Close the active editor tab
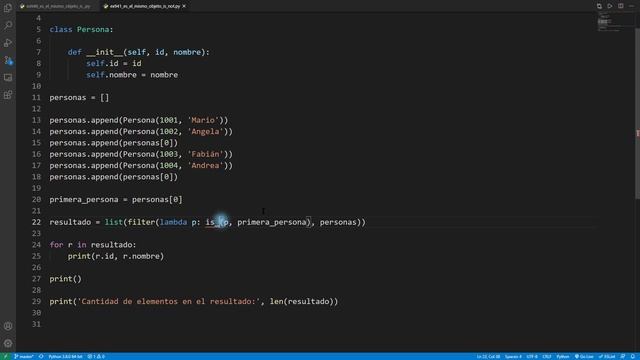This screenshot has width=640, height=360. pos(184,6)
